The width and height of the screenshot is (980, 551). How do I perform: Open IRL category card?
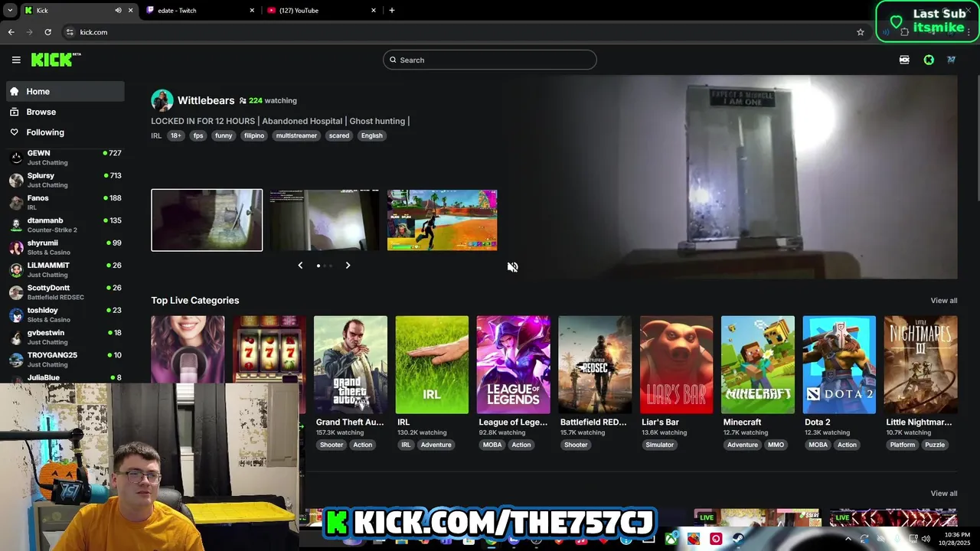click(432, 364)
